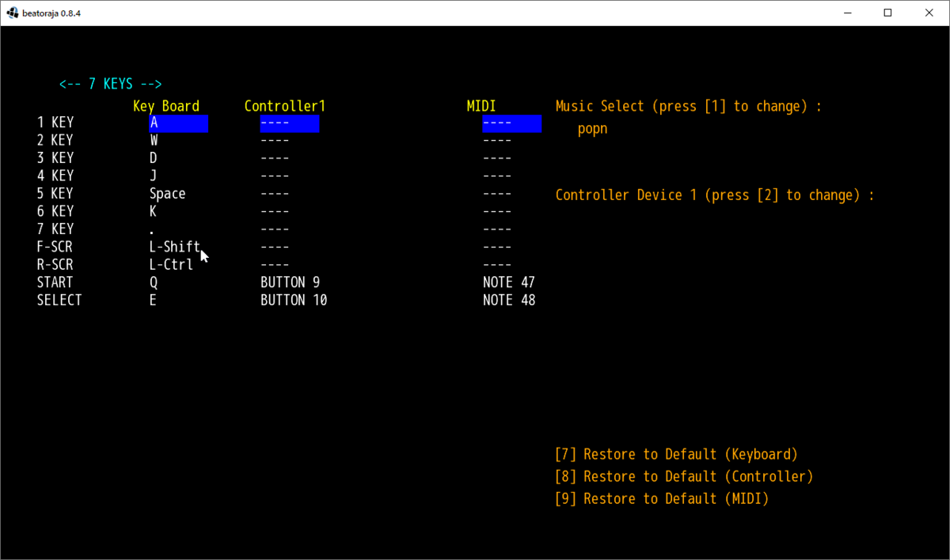This screenshot has height=560, width=950.
Task: Click the 'R-SCR' row label
Action: (55, 265)
